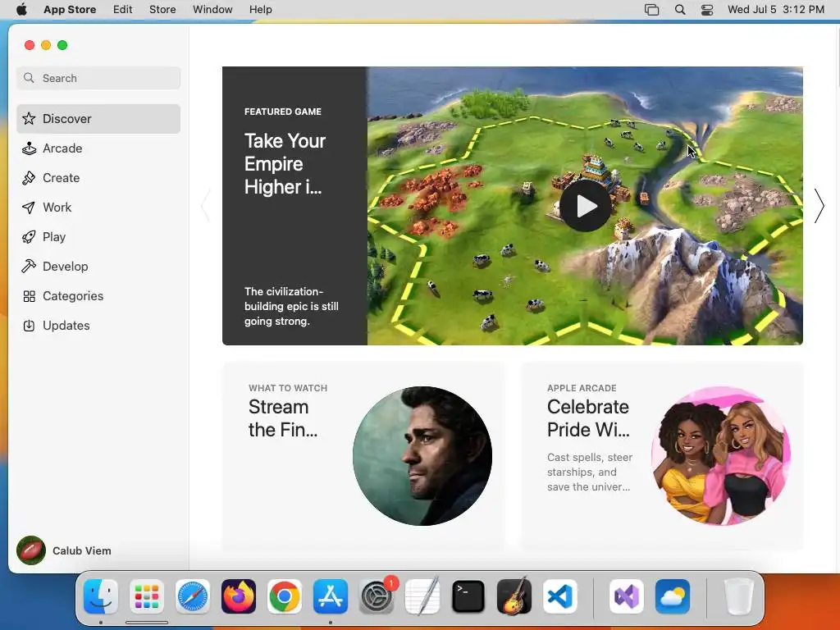Launch Safari from the Dock
The width and height of the screenshot is (840, 630).
(x=192, y=596)
